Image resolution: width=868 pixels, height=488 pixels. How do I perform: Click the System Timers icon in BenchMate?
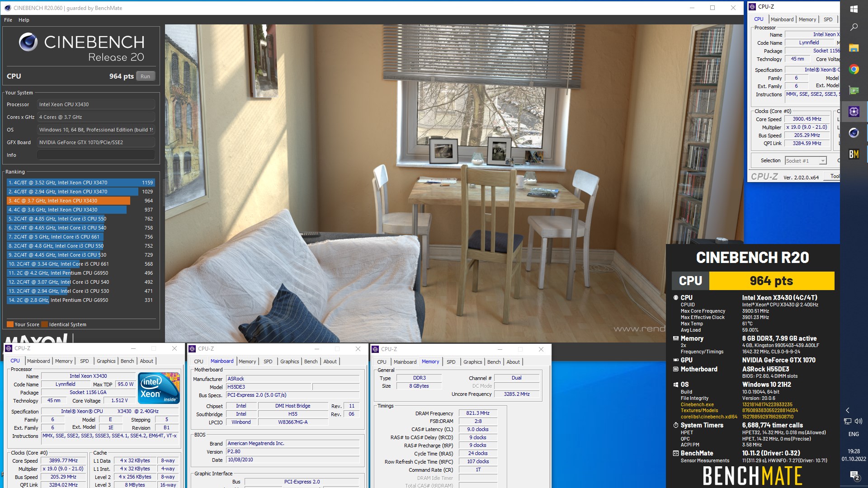[676, 425]
